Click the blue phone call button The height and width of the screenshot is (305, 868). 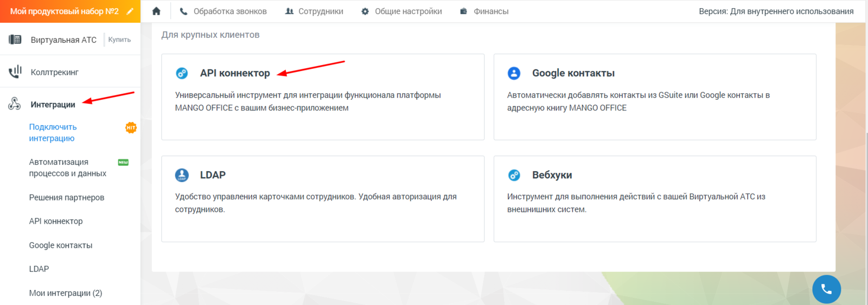[x=826, y=289]
